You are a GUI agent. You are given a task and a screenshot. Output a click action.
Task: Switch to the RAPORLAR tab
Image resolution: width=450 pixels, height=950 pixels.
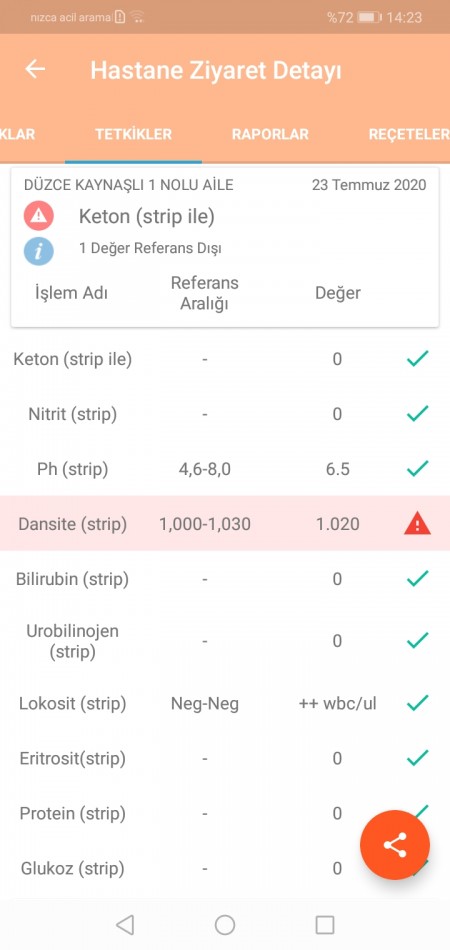click(270, 135)
